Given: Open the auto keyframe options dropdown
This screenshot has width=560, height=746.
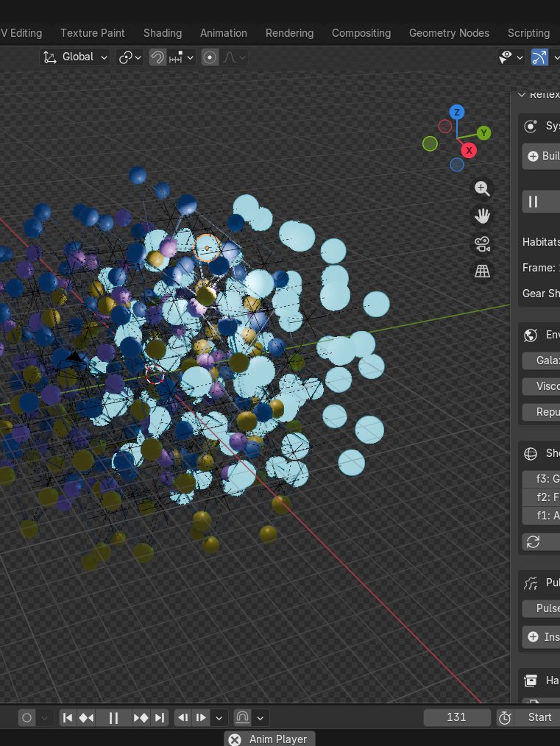Looking at the screenshot, I should (45, 718).
